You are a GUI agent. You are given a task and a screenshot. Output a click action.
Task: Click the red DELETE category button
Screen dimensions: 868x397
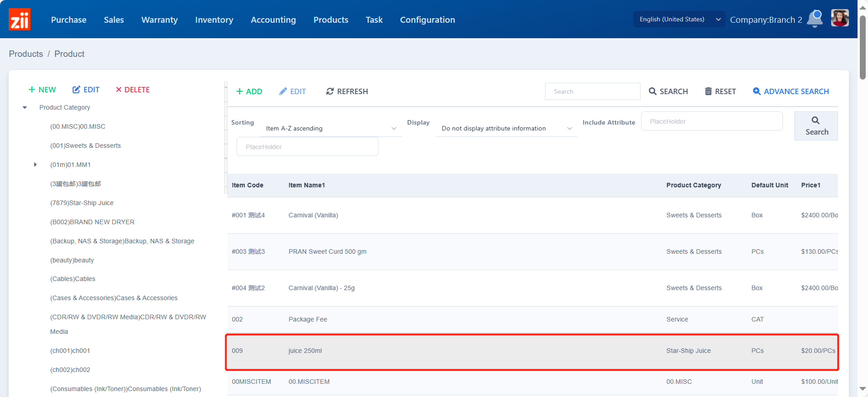(132, 90)
